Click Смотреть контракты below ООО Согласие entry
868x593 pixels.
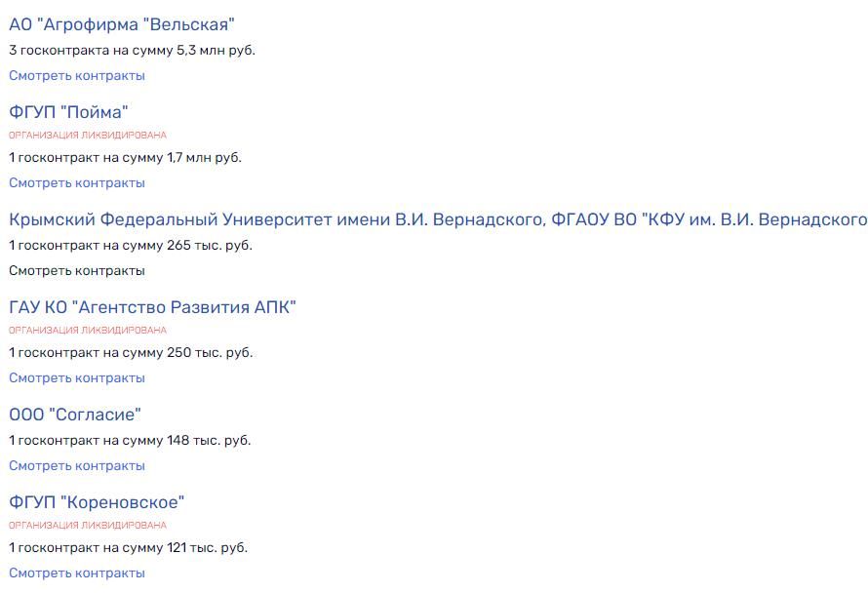coord(76,465)
